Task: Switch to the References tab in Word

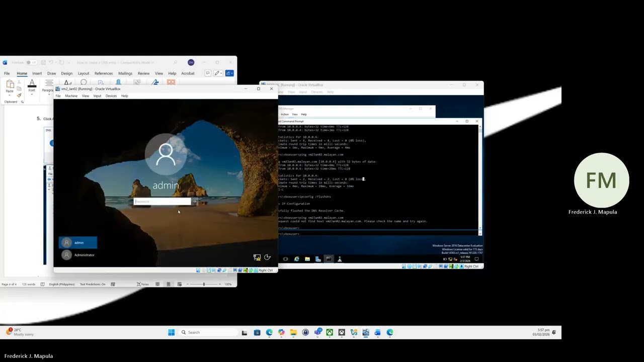Action: point(104,73)
